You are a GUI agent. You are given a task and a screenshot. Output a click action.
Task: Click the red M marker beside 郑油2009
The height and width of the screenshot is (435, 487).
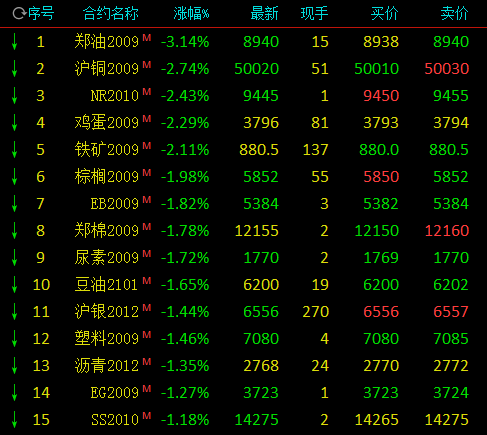coord(147,37)
